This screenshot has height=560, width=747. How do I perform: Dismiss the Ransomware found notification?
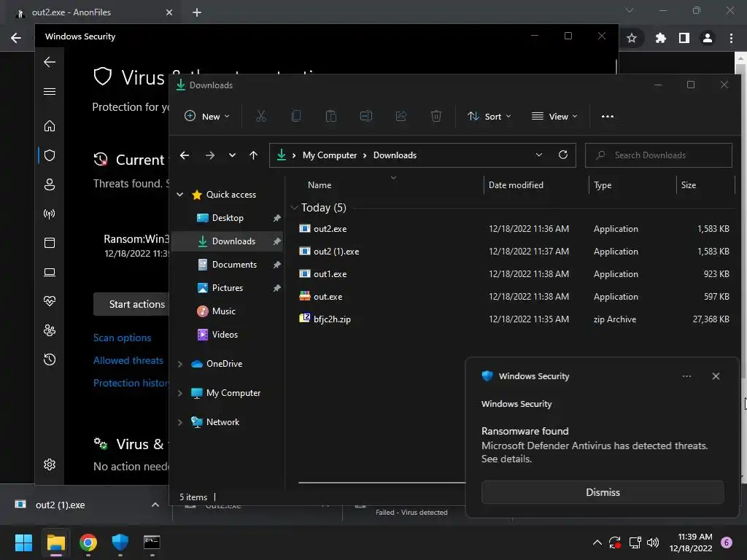pyautogui.click(x=603, y=492)
